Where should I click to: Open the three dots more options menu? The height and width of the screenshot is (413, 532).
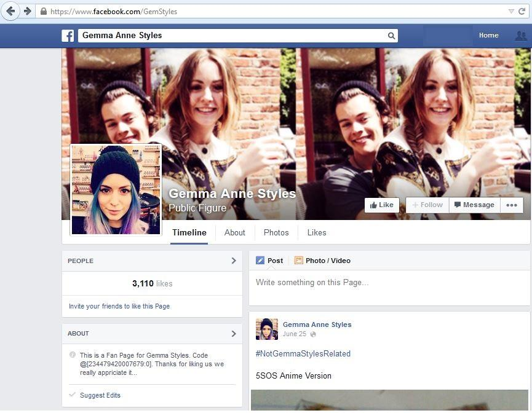coord(511,205)
